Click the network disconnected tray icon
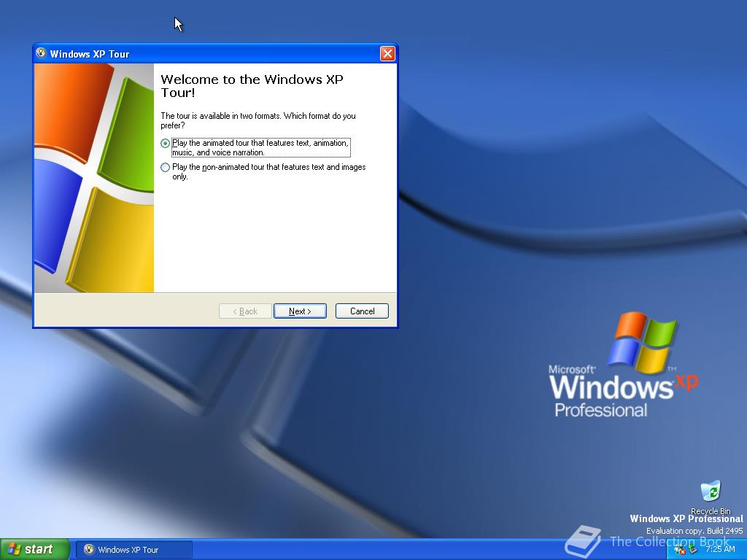Image resolution: width=747 pixels, height=560 pixels. 679,550
